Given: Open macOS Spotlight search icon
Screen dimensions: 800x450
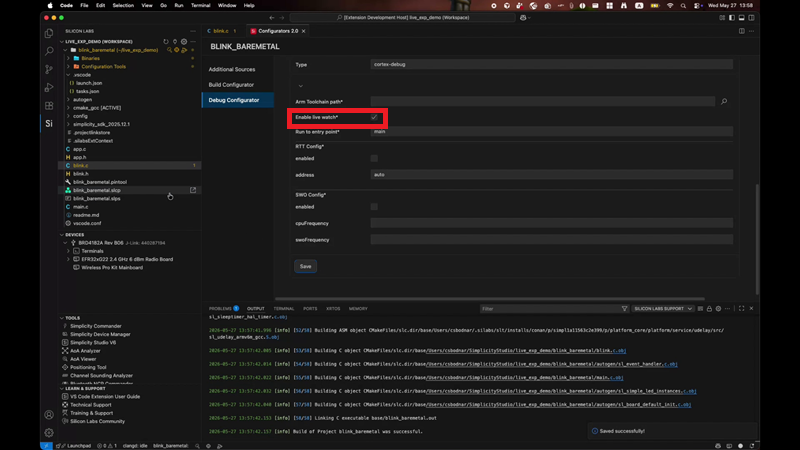Looking at the screenshot, I should (x=683, y=6).
